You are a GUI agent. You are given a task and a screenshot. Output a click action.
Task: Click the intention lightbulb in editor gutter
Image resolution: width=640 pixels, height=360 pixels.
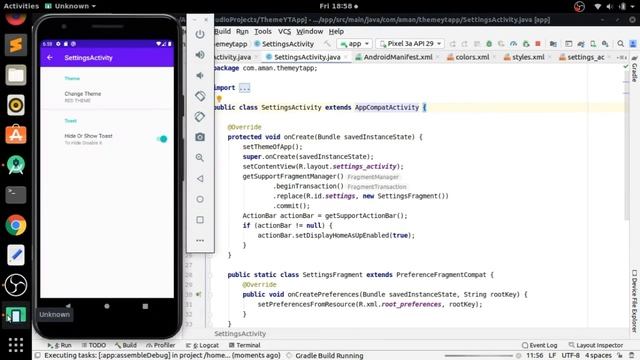tap(219, 98)
